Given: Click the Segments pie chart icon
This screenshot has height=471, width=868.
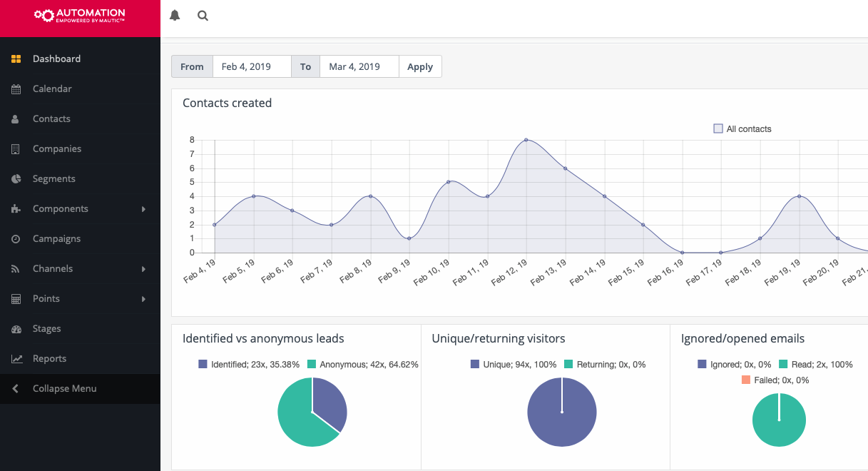Looking at the screenshot, I should (x=16, y=179).
